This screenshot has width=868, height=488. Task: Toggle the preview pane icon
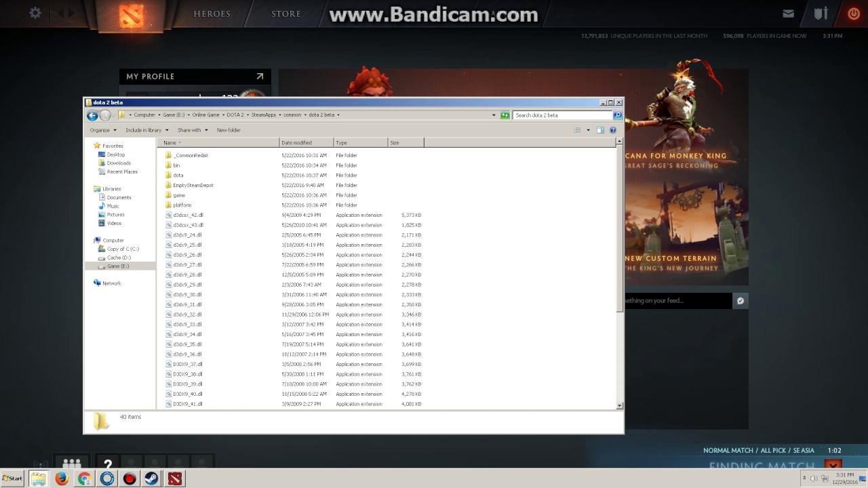point(600,130)
